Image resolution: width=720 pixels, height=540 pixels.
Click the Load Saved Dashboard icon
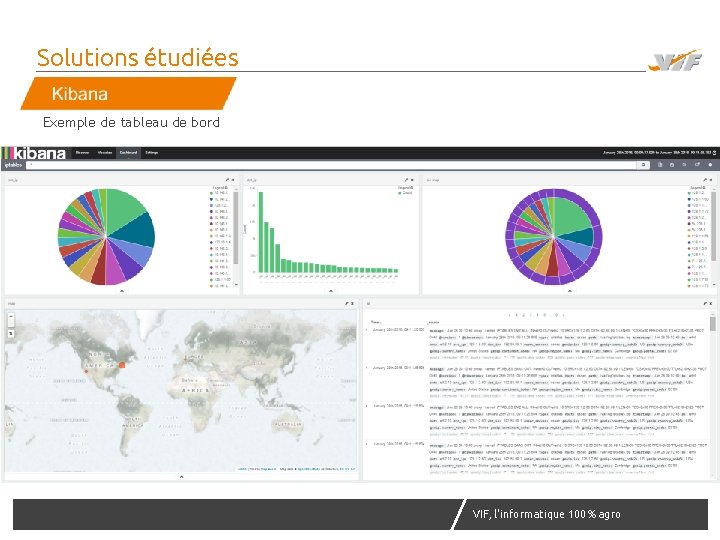click(684, 164)
